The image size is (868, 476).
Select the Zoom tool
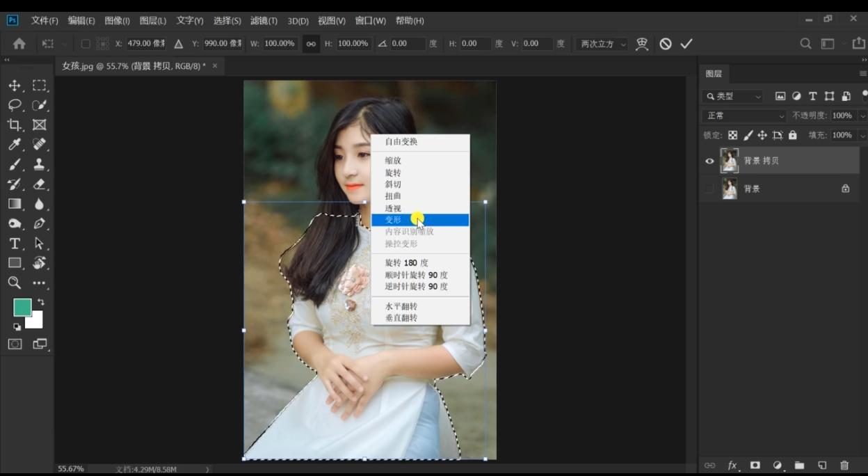click(x=14, y=283)
